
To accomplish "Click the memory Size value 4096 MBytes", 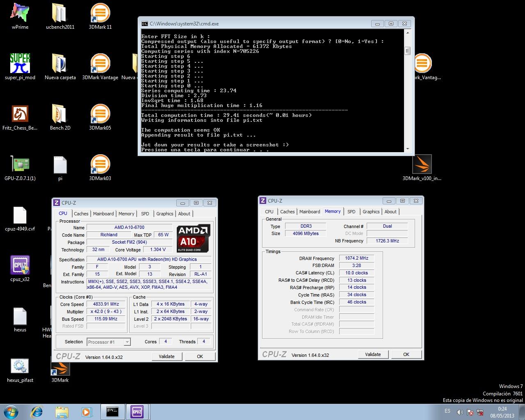I will [306, 234].
